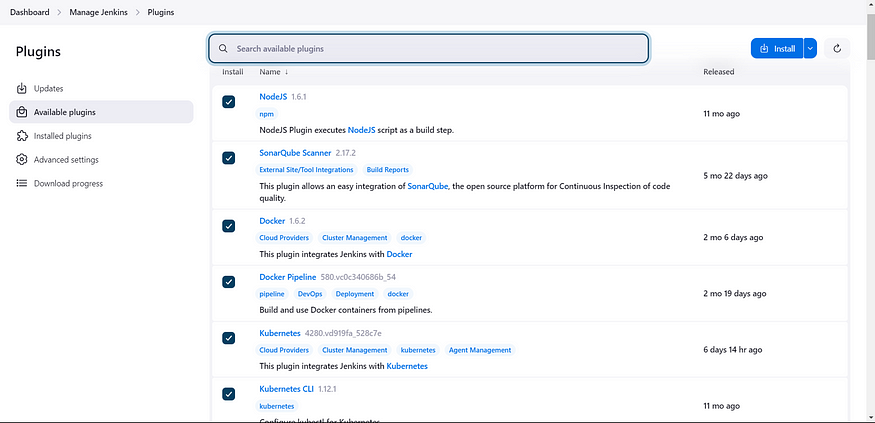The image size is (875, 423).
Task: Click the Released column header
Action: pyautogui.click(x=719, y=72)
